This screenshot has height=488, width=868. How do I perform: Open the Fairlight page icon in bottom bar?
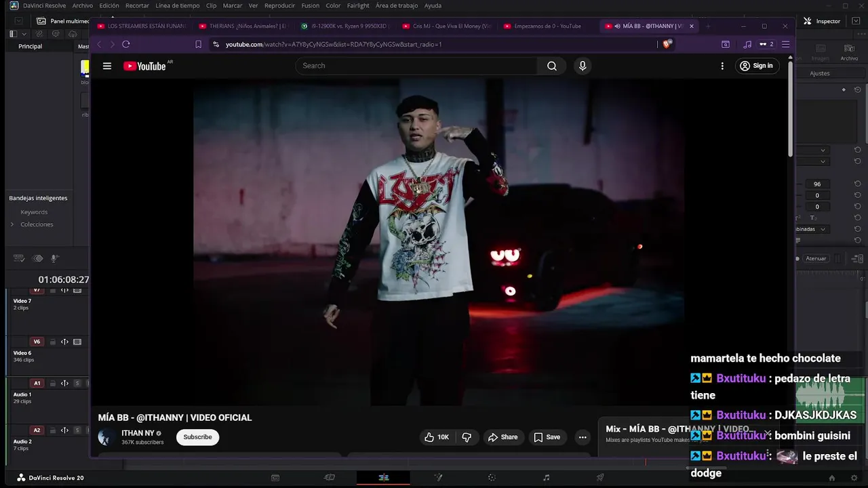click(x=547, y=478)
